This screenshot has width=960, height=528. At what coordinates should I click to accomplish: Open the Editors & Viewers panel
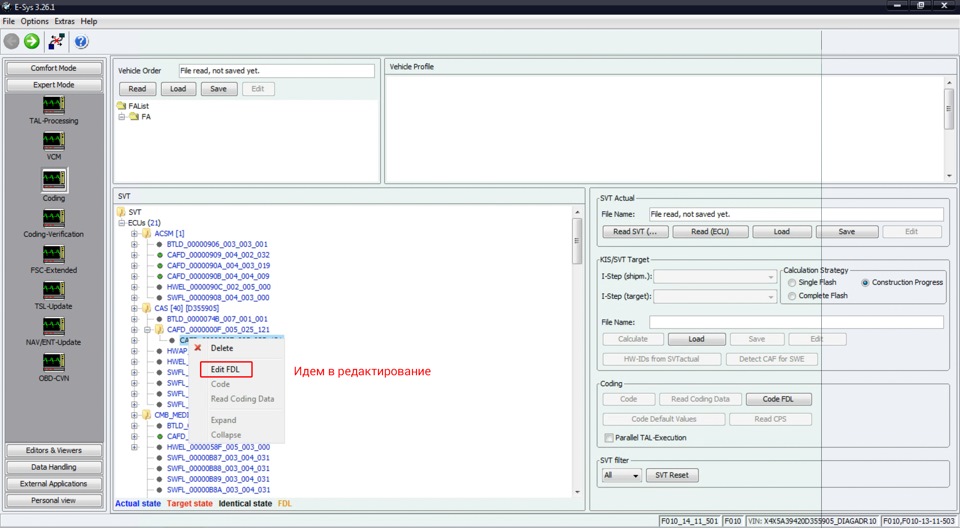pos(54,450)
